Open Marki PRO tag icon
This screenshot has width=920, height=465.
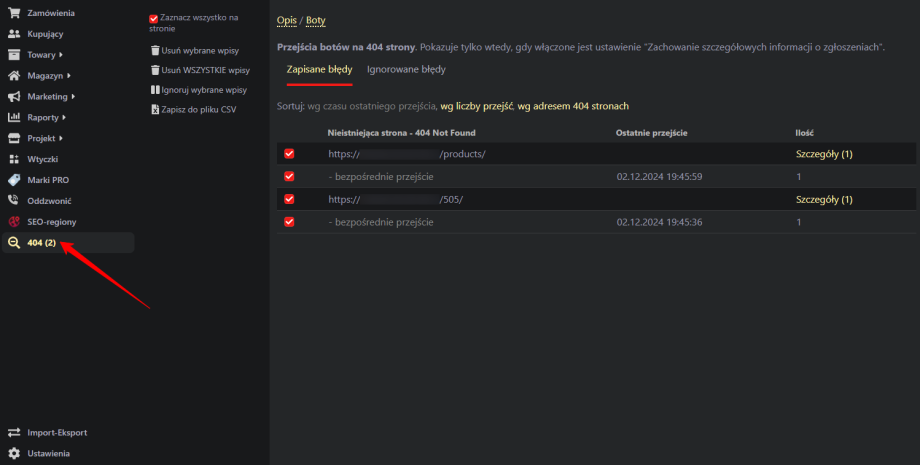pyautogui.click(x=14, y=180)
